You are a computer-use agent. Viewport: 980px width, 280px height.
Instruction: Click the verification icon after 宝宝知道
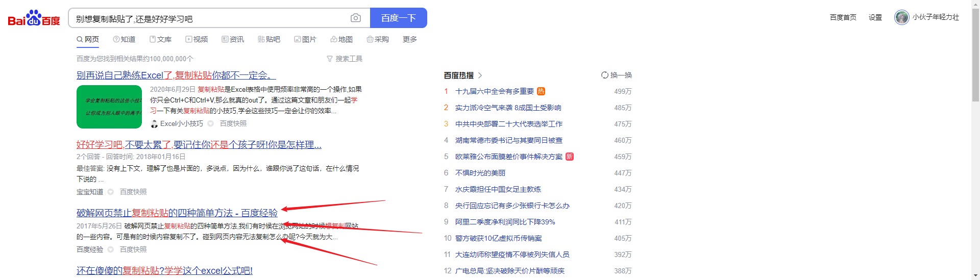[x=110, y=192]
